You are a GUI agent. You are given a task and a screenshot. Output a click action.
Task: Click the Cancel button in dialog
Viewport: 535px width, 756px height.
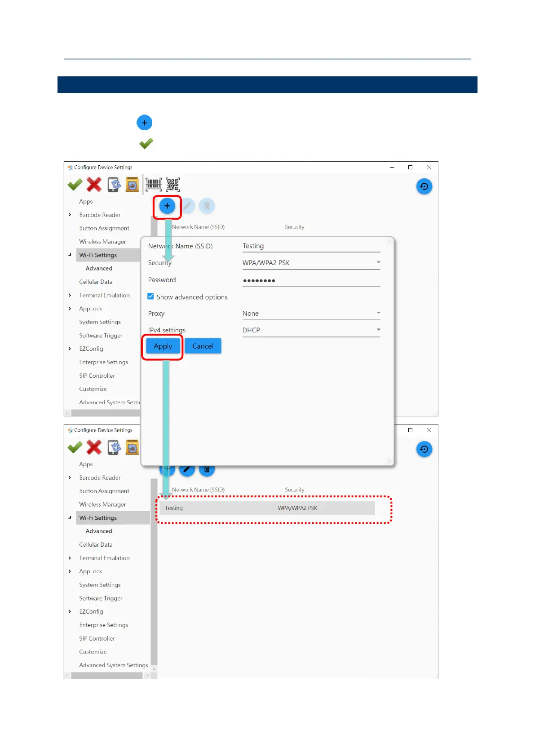(x=203, y=346)
